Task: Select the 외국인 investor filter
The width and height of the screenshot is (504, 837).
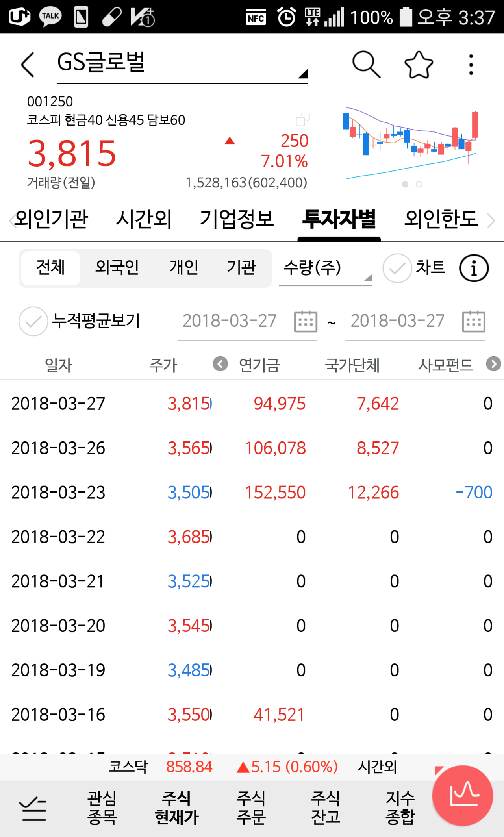Action: point(117,268)
